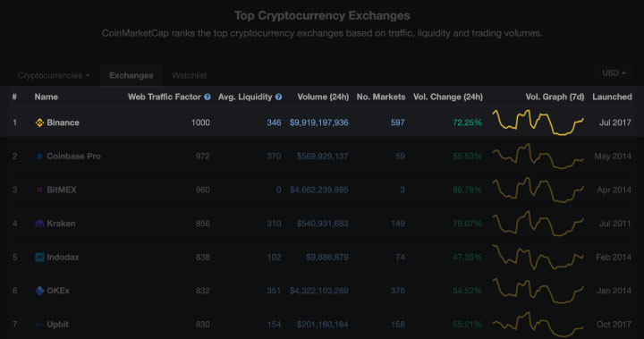Sort by the Name column header

tap(46, 97)
